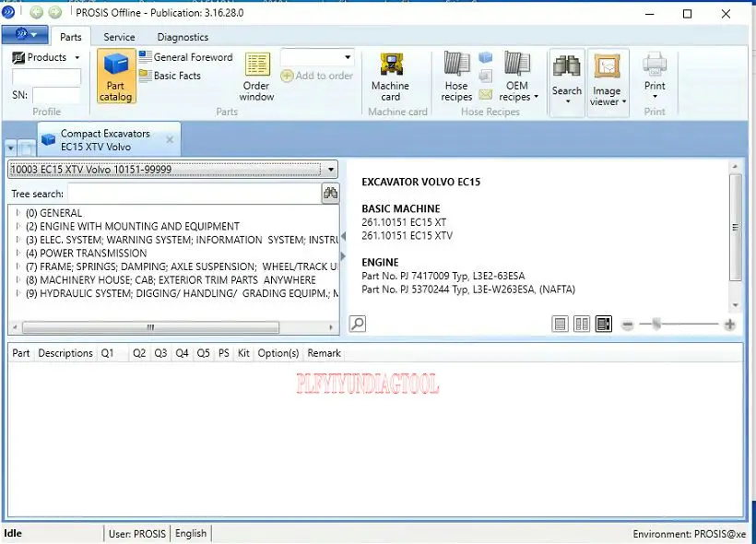Click the PS column header

224,353
